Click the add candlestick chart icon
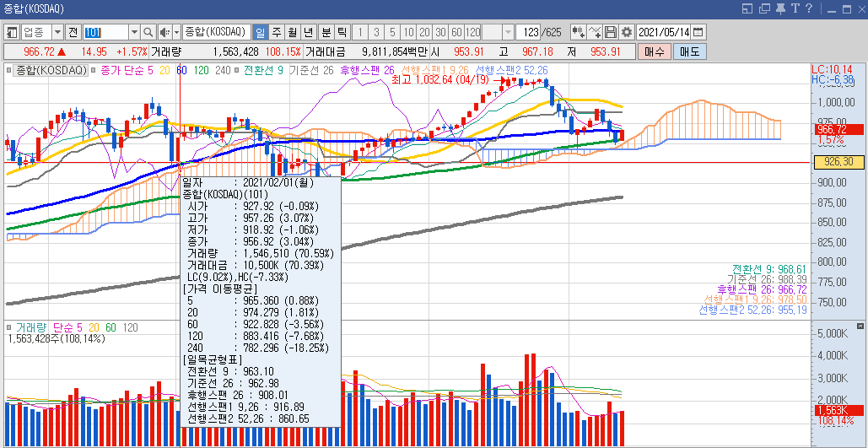This screenshot has height=448, width=868. 579,32
